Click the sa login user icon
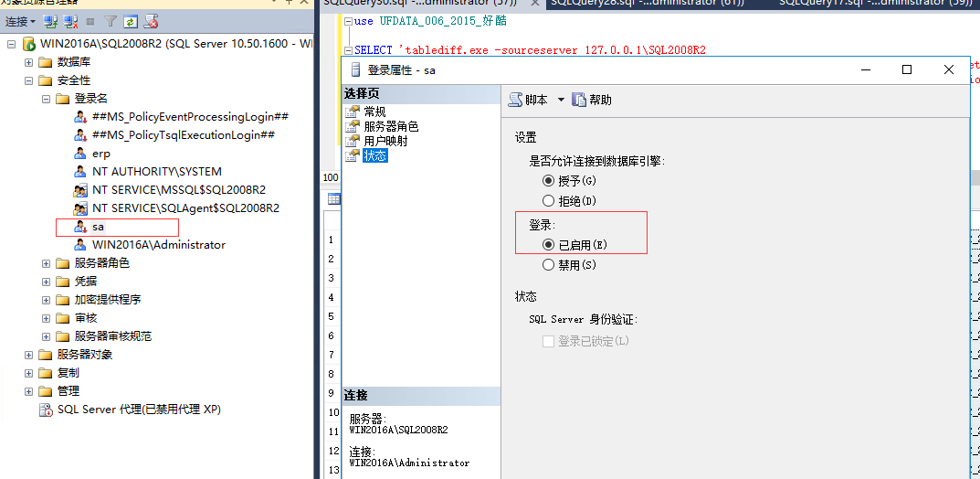980x479 pixels. coord(80,227)
